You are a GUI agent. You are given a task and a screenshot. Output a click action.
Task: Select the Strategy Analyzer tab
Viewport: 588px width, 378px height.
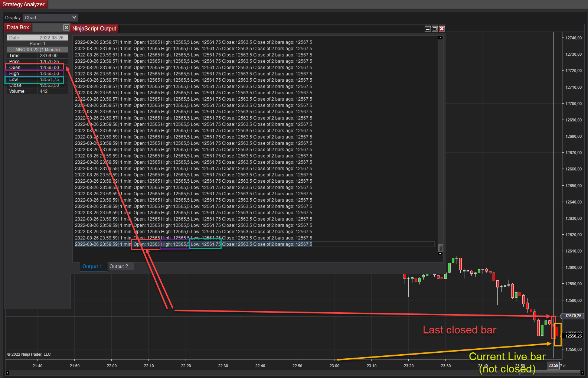pyautogui.click(x=24, y=4)
